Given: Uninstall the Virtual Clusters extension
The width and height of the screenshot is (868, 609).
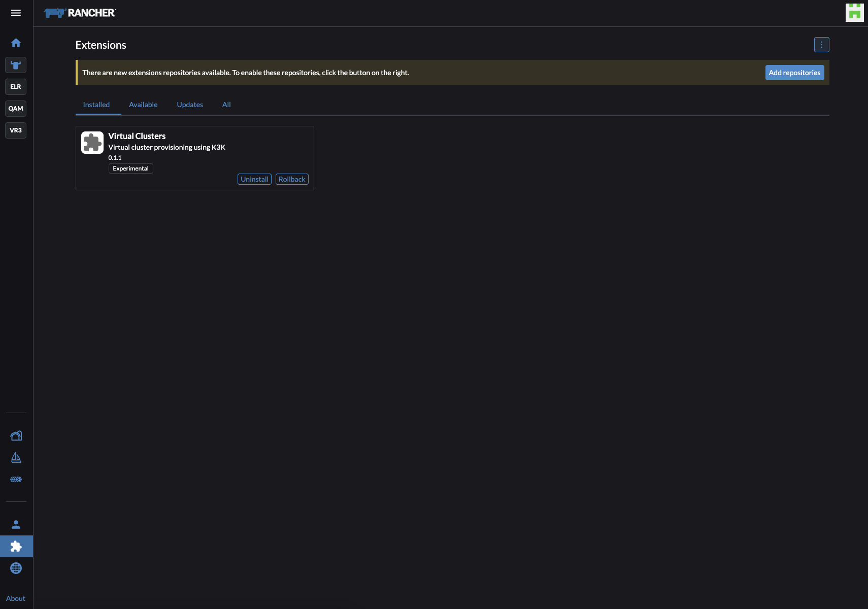Looking at the screenshot, I should [254, 179].
